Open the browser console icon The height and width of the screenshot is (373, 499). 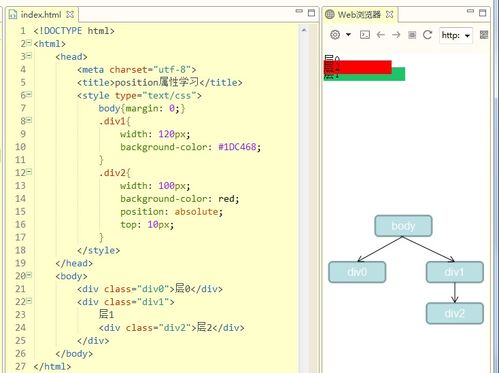[x=365, y=35]
